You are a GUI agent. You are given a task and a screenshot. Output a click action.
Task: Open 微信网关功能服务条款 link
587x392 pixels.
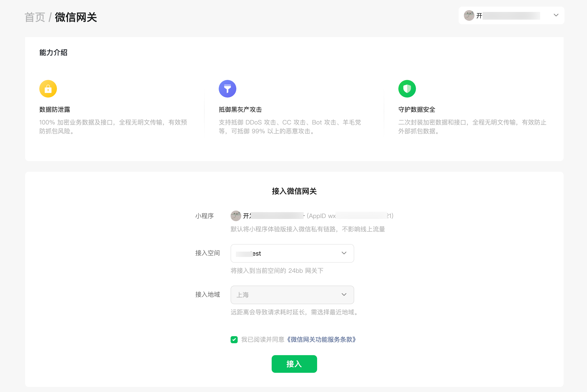[x=322, y=339]
